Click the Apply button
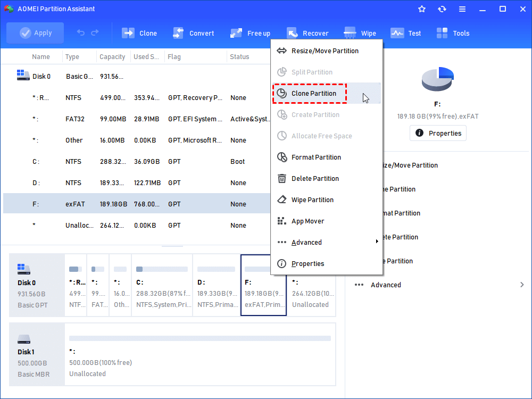Screen dimensions: 532x399 (x=35, y=33)
